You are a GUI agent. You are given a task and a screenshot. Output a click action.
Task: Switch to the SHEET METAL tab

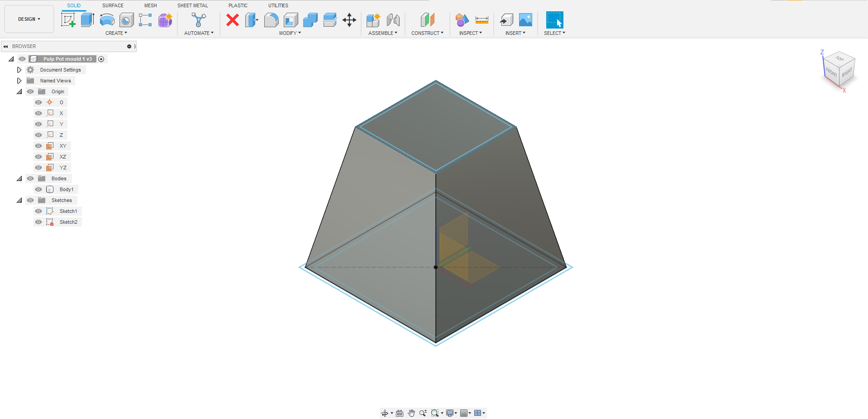point(193,5)
